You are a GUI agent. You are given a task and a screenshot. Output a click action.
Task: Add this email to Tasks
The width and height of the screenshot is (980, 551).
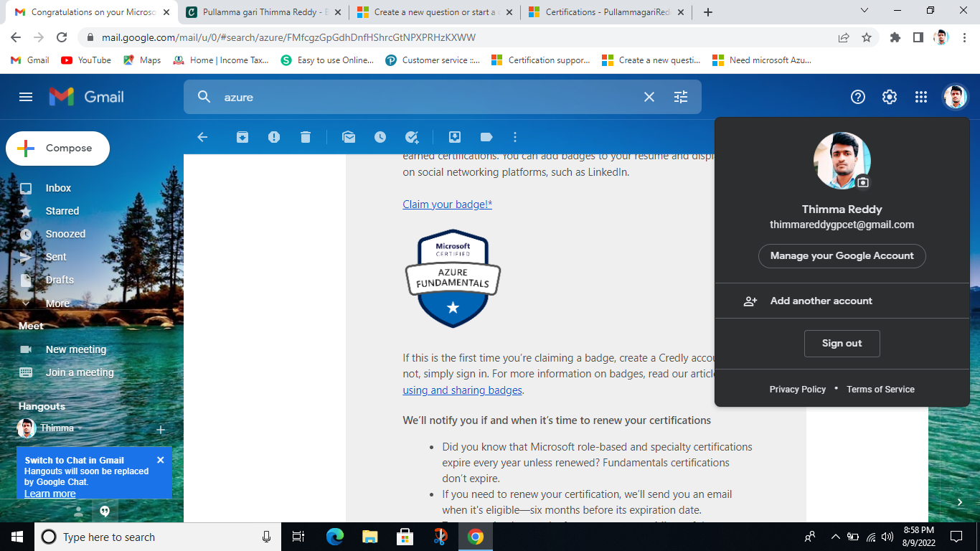coord(412,136)
